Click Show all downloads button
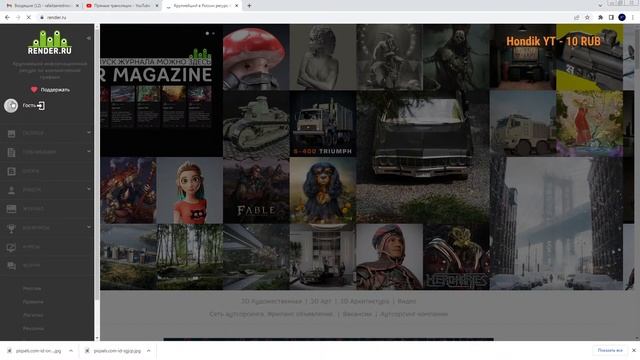Viewport: 640px width, 360px height. point(610,351)
